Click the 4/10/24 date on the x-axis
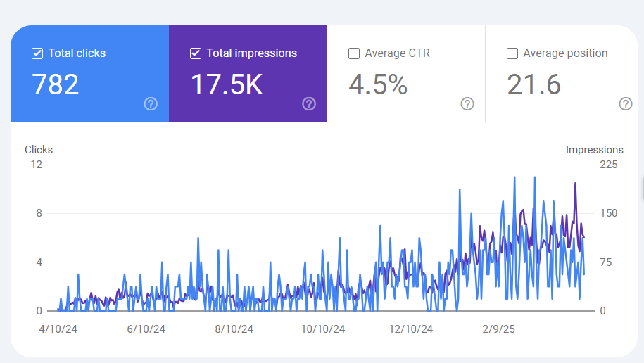This screenshot has height=363, width=644. (x=58, y=329)
